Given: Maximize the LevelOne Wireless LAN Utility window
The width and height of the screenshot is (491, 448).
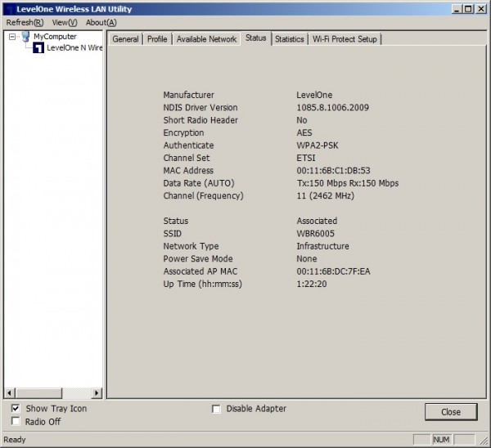Looking at the screenshot, I should pyautogui.click(x=468, y=9).
